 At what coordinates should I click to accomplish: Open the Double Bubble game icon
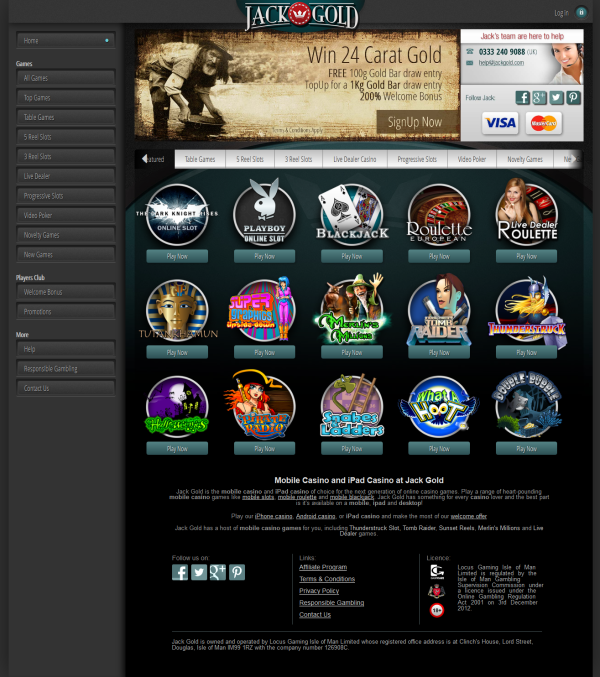click(x=527, y=405)
